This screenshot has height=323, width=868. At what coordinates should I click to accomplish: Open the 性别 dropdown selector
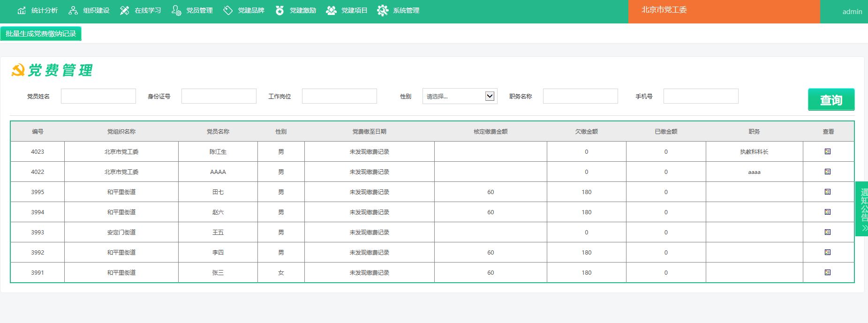click(460, 96)
